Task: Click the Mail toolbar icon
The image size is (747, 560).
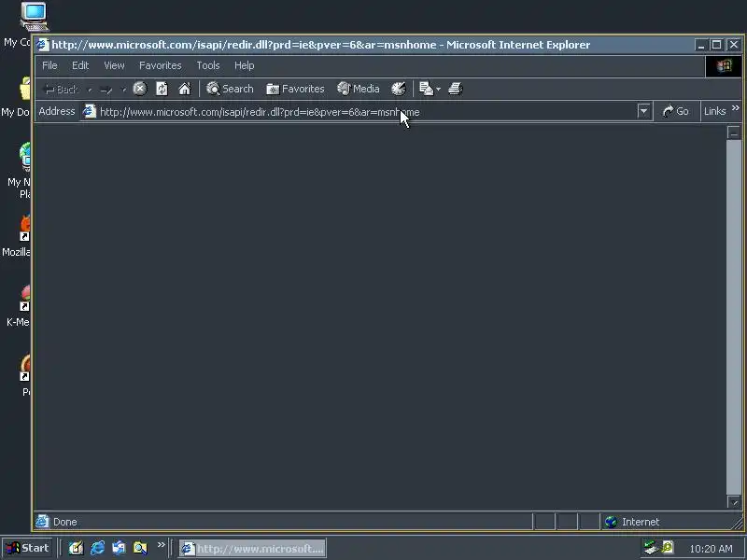Action: pos(426,89)
